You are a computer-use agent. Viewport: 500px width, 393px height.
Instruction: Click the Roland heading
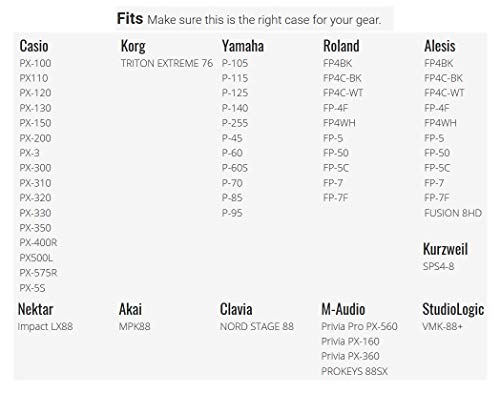[x=341, y=46]
